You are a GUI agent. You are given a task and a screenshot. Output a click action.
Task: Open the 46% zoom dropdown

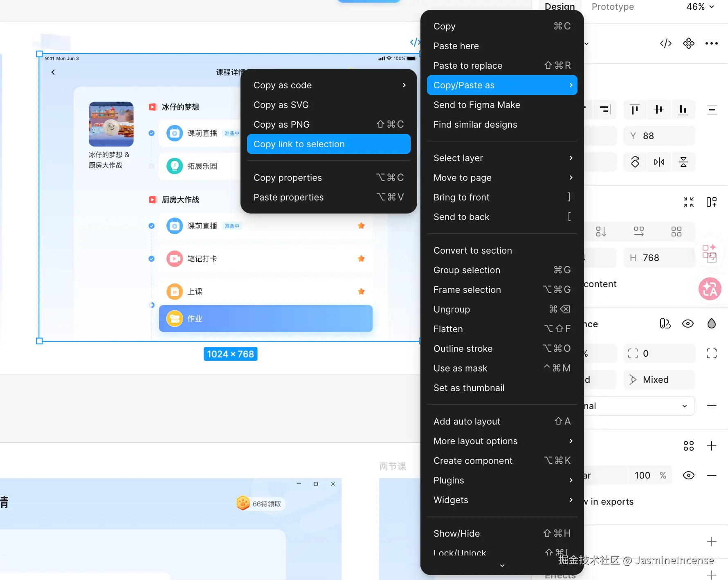pos(700,7)
